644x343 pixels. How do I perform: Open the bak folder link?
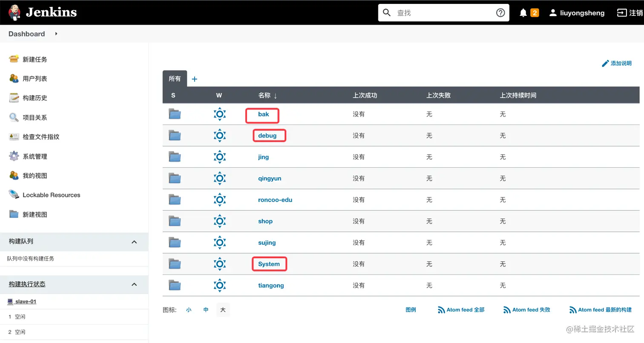[x=264, y=114]
